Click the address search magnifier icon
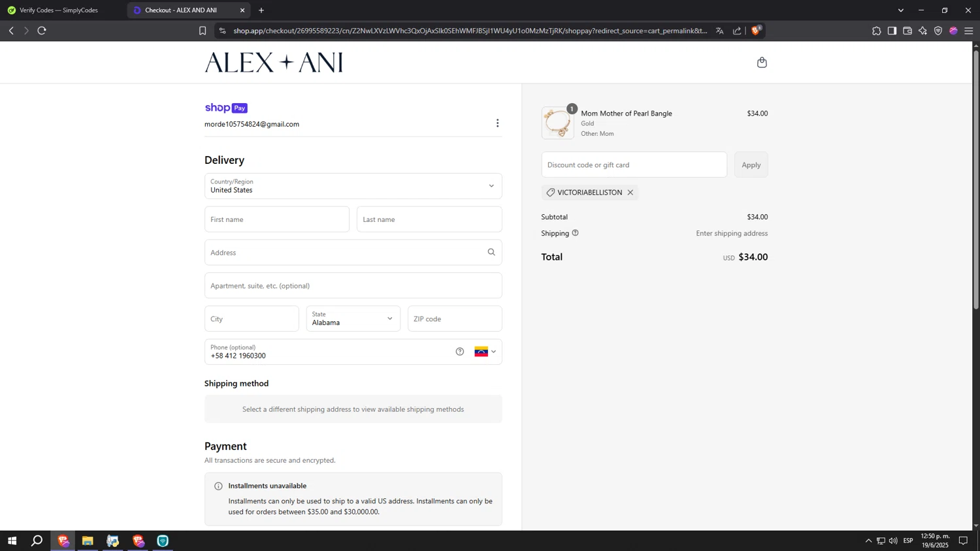 coord(491,252)
